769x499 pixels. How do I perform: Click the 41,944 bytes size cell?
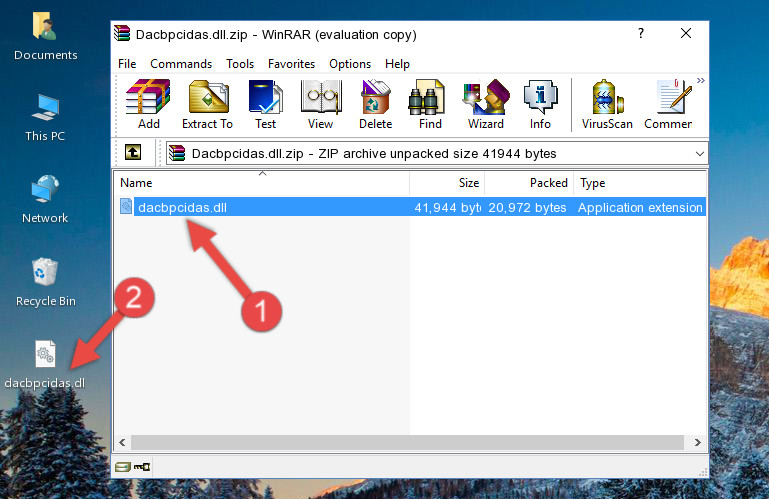point(447,208)
